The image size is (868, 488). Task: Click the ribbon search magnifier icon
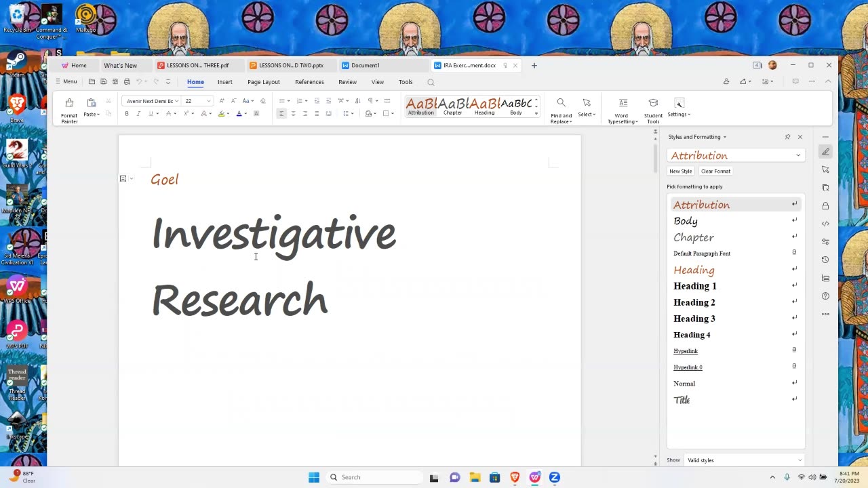point(431,82)
